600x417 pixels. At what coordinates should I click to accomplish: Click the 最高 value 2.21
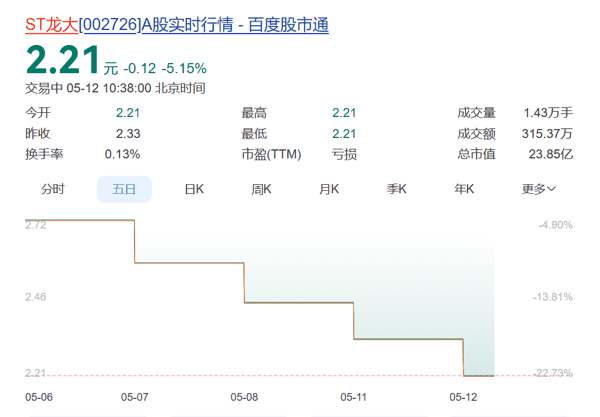(x=344, y=113)
